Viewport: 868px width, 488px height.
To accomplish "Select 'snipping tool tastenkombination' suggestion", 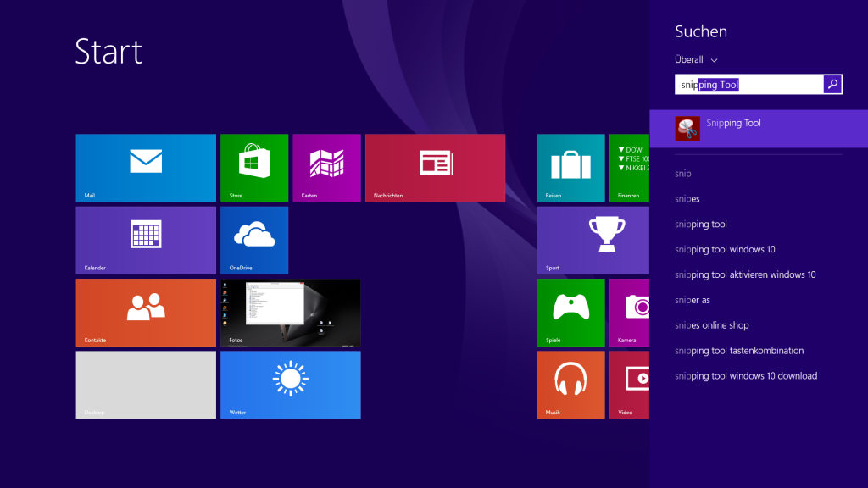I will pos(739,351).
